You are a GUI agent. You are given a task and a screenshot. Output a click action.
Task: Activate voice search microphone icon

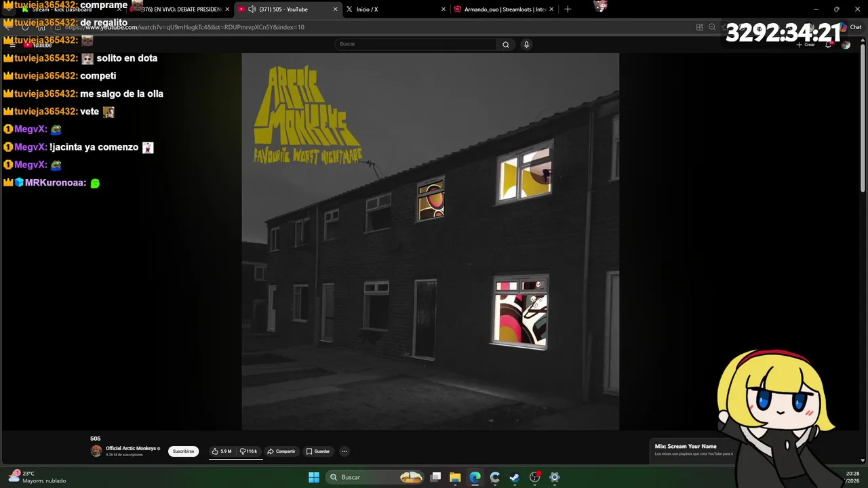point(526,44)
